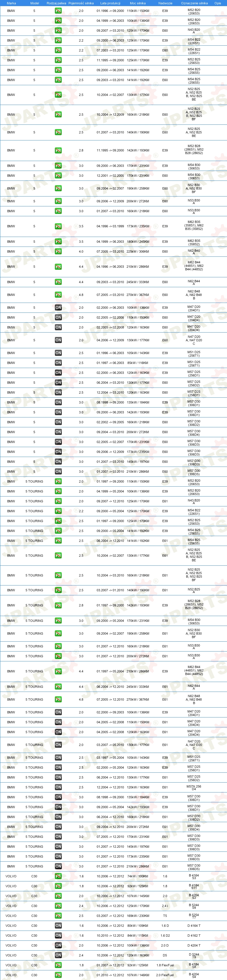Click petrol icon in 03.2007 -> 01.2010 row
Image resolution: width=227 pixels, height=980 pixels.
point(58,590)
